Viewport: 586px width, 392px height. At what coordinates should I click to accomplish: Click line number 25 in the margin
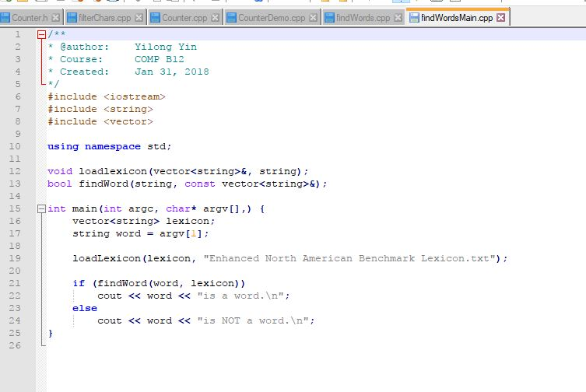(x=17, y=333)
